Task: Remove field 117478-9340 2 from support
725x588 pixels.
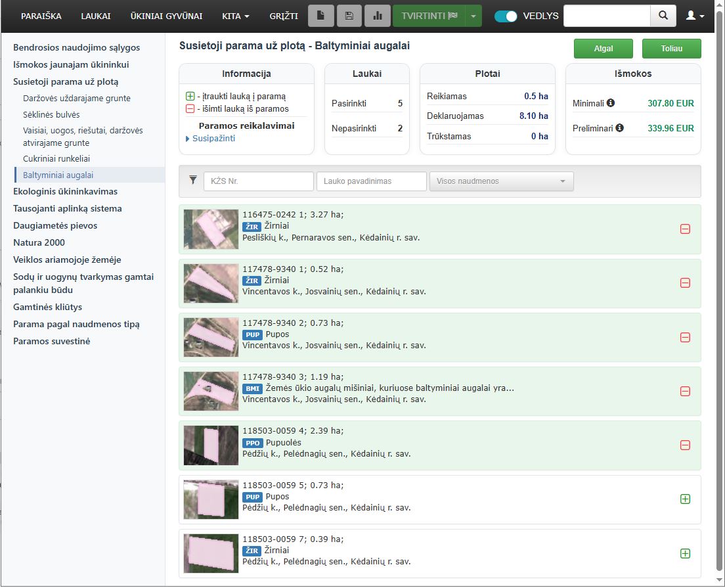Action: (x=685, y=337)
